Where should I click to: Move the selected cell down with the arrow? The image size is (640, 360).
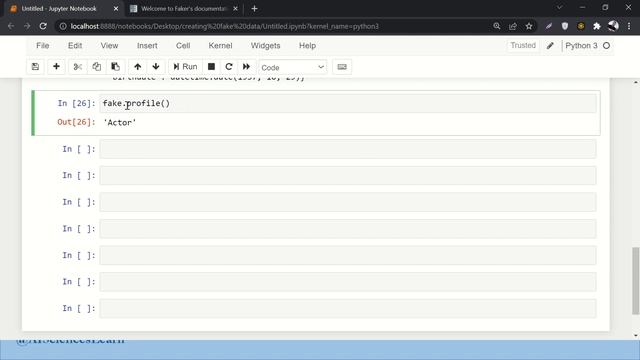coord(156,67)
